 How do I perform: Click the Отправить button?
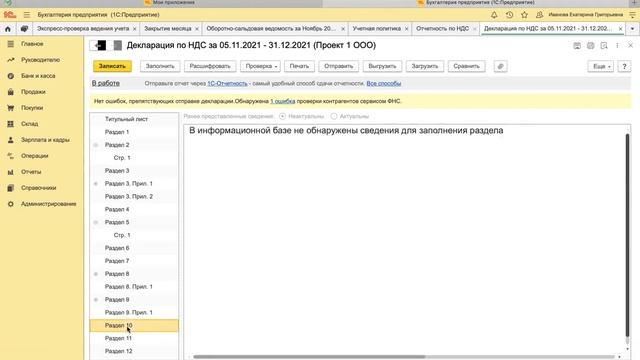(338, 66)
